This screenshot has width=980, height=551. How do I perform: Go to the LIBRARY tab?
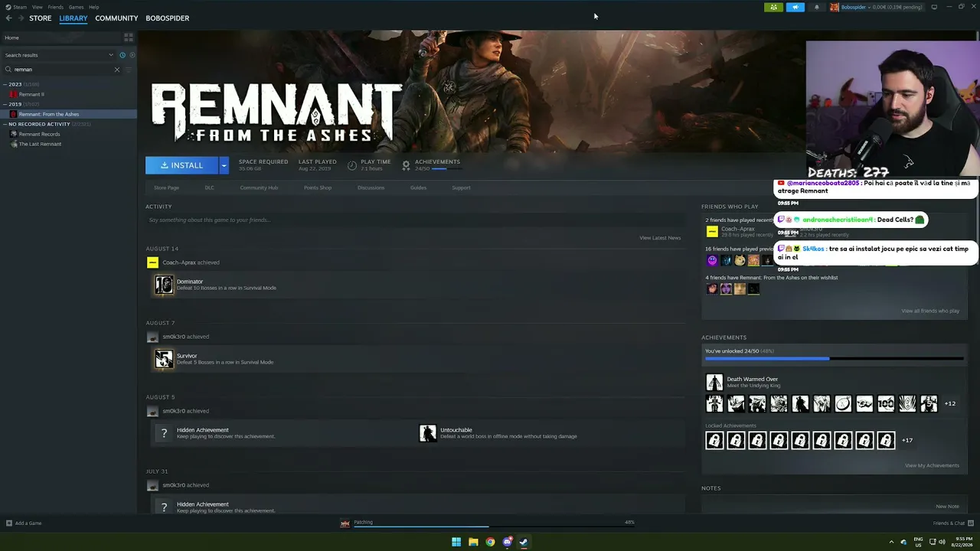[x=73, y=18]
